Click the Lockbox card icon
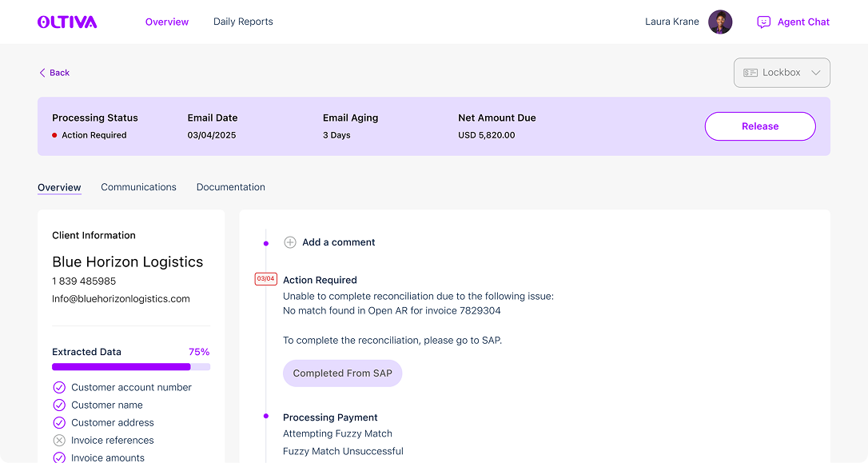The image size is (868, 463). point(750,73)
